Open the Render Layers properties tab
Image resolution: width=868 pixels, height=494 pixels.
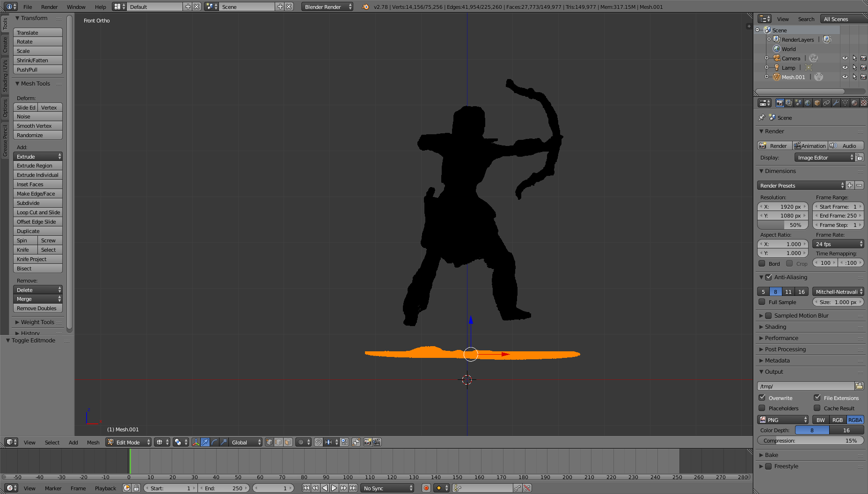pos(789,103)
